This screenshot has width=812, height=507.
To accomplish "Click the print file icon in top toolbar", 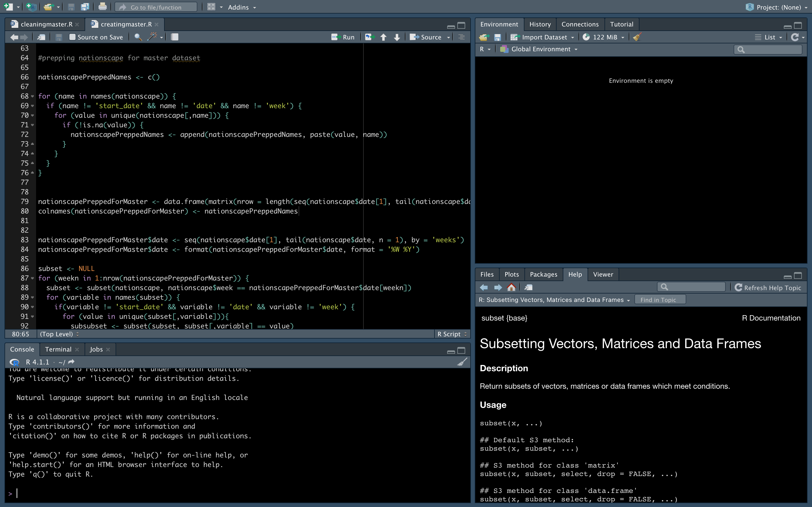I will tap(102, 7).
